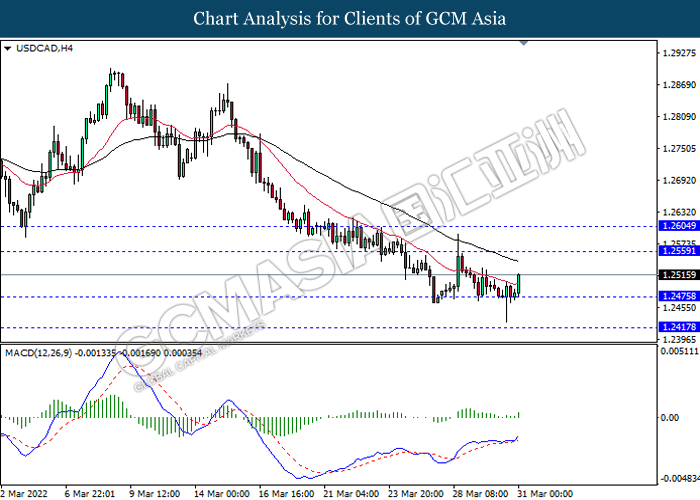Click the 9 Mar 12:00 time label

tap(154, 493)
